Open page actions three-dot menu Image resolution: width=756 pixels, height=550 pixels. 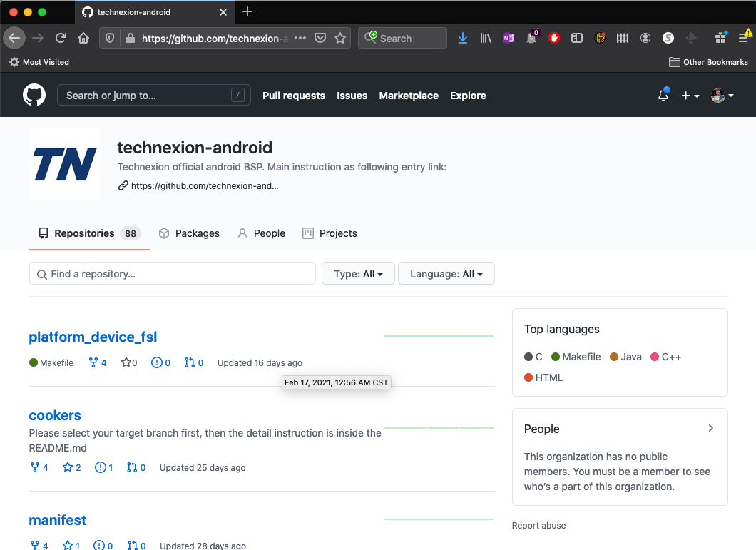point(300,38)
